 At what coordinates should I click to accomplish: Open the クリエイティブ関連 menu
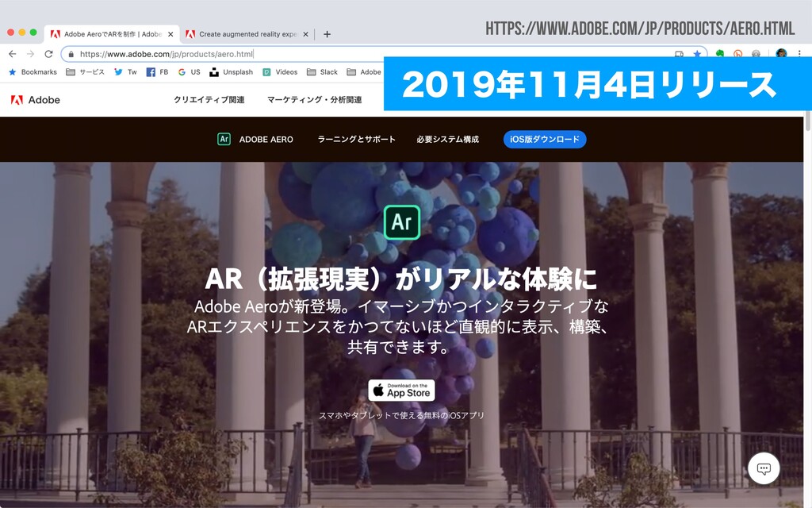[x=209, y=99]
